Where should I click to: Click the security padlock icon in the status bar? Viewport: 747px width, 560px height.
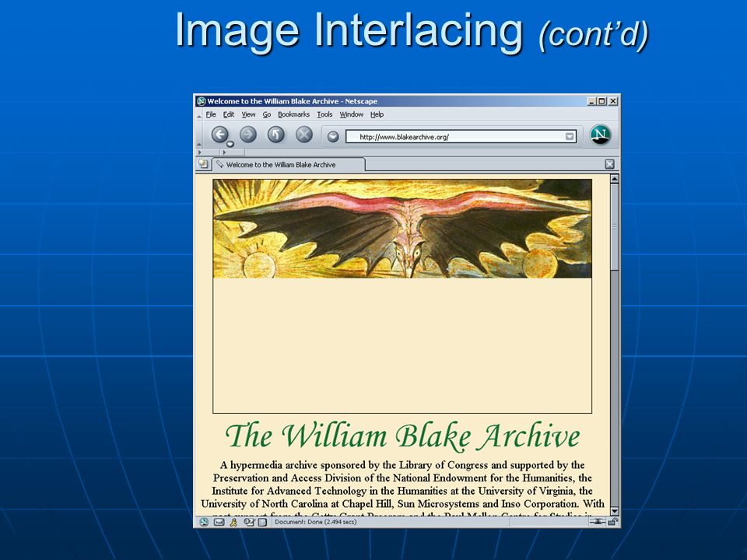coord(612,522)
